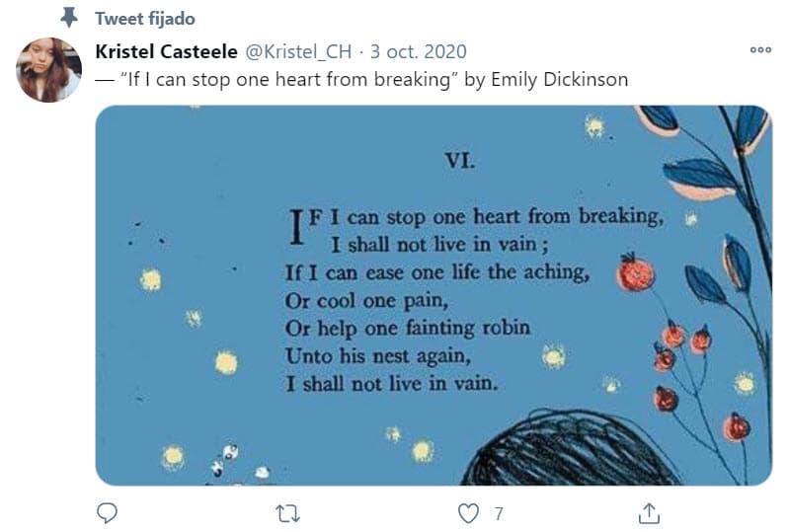Click the large drop-cap letter I in poem
Viewport: 789px width, 532px height.
pos(293,227)
